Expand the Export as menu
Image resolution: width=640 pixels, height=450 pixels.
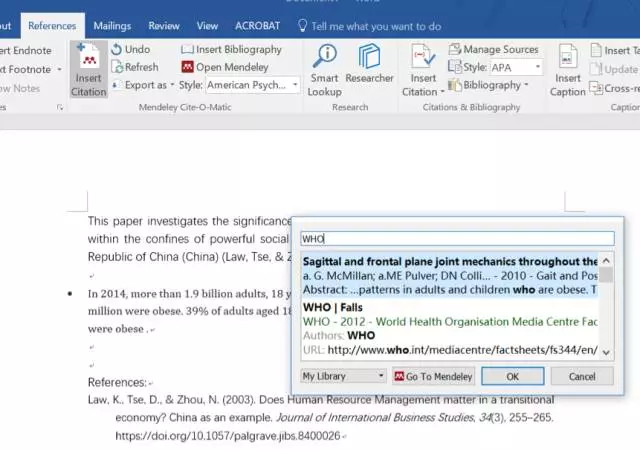(x=172, y=85)
